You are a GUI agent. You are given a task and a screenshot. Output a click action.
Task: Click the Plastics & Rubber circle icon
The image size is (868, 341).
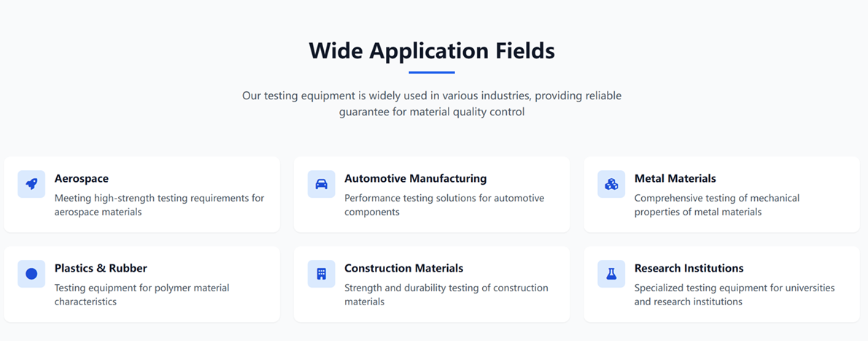pyautogui.click(x=31, y=274)
